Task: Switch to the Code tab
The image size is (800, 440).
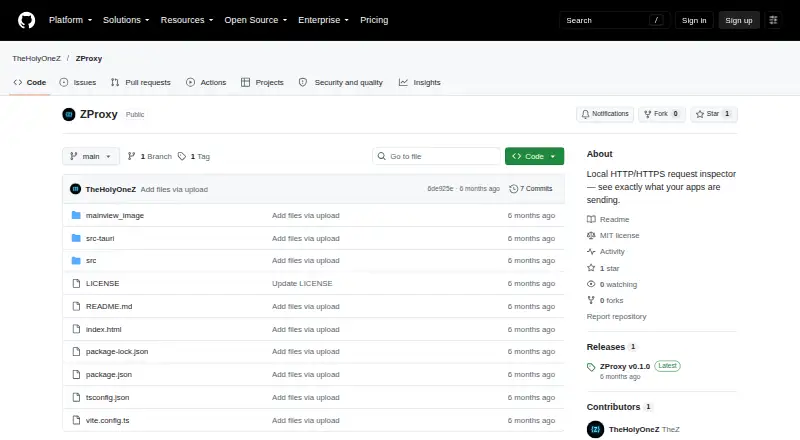Action: tap(30, 82)
